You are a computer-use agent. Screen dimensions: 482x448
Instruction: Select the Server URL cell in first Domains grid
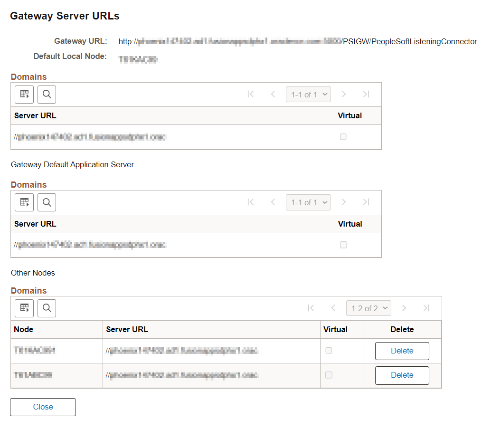(142, 136)
